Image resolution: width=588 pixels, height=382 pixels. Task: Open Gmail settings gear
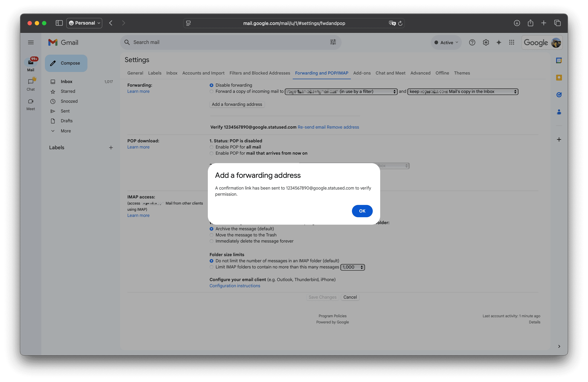[x=486, y=42]
